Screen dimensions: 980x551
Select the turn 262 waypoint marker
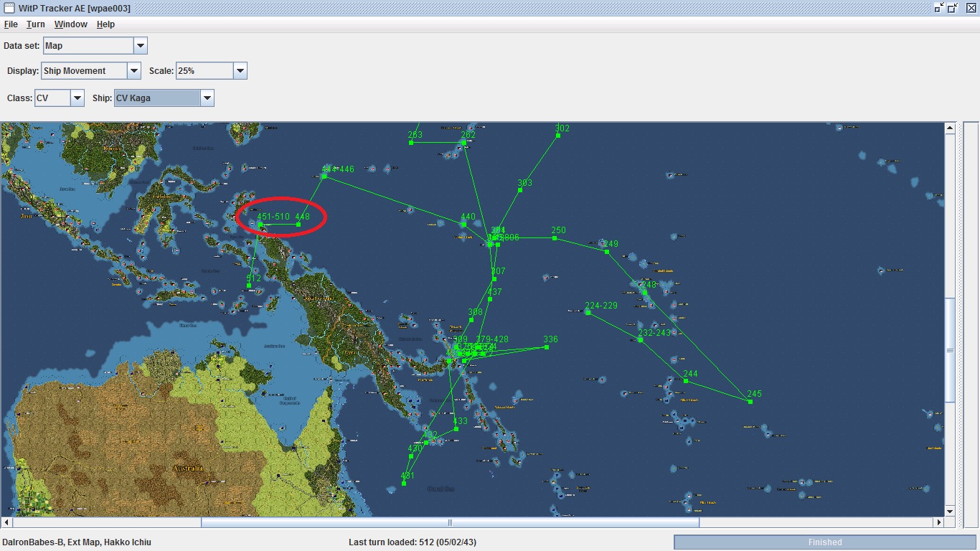464,142
